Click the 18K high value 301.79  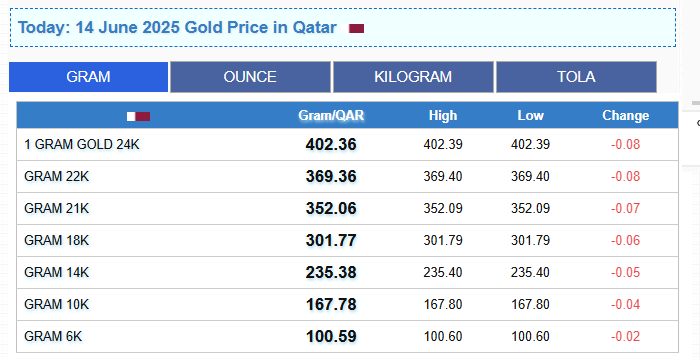coord(443,240)
